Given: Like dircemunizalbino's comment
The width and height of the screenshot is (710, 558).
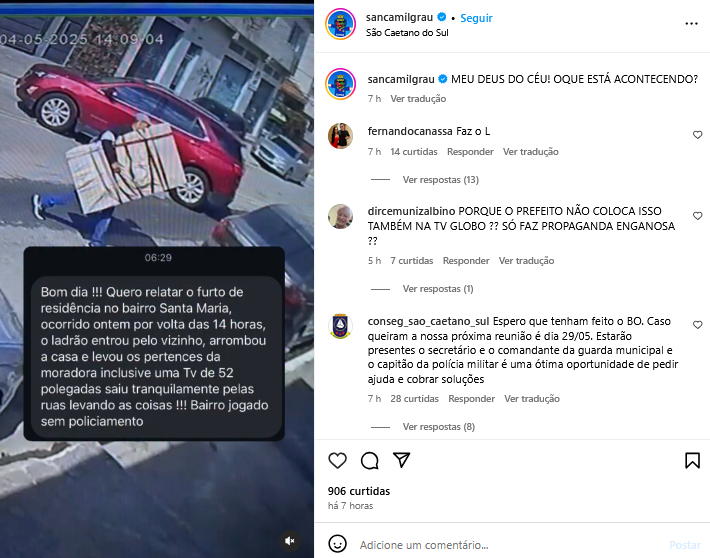Looking at the screenshot, I should tap(697, 216).
